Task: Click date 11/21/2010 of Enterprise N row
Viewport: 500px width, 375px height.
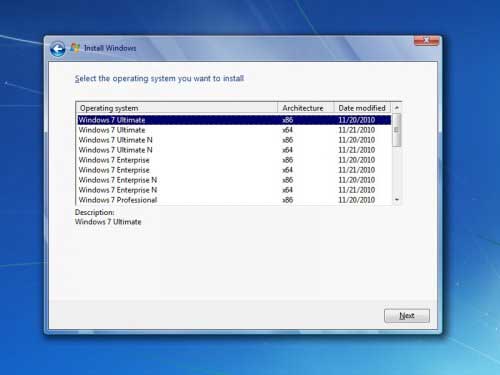Action: (x=357, y=190)
